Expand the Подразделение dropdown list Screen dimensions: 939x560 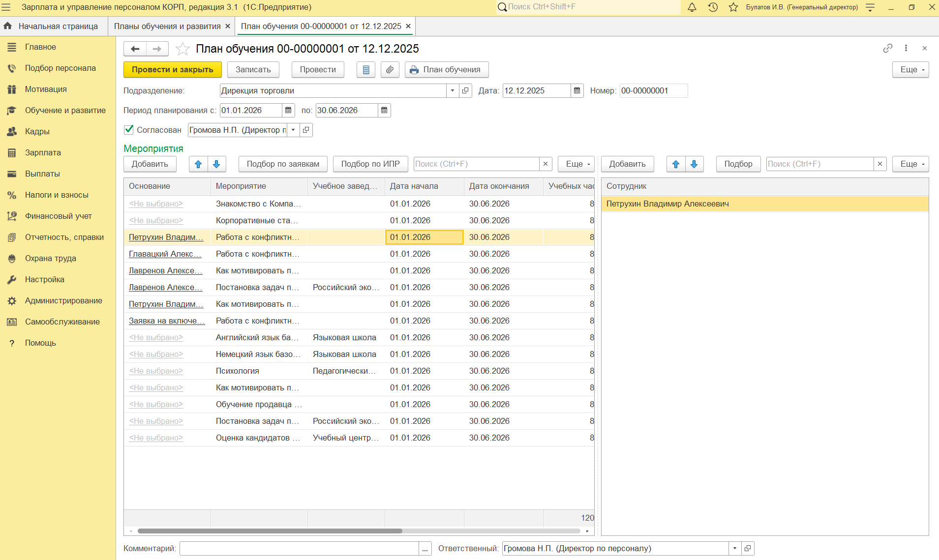click(x=453, y=90)
